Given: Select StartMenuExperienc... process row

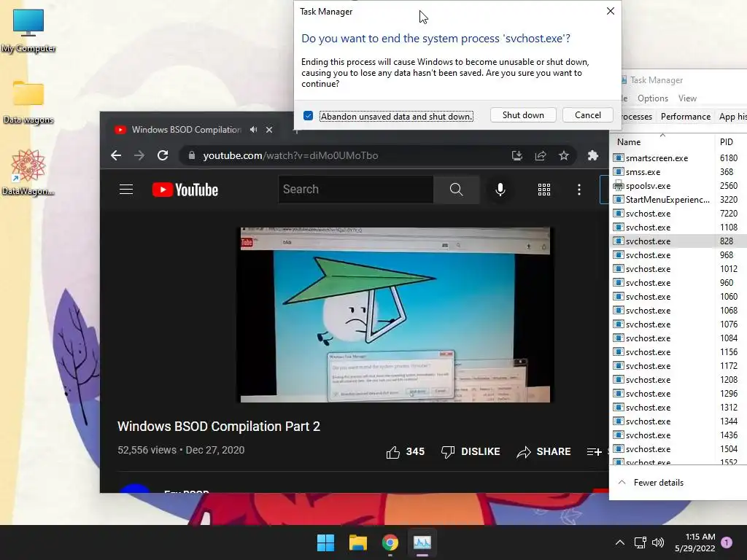Looking at the screenshot, I should 679,199.
